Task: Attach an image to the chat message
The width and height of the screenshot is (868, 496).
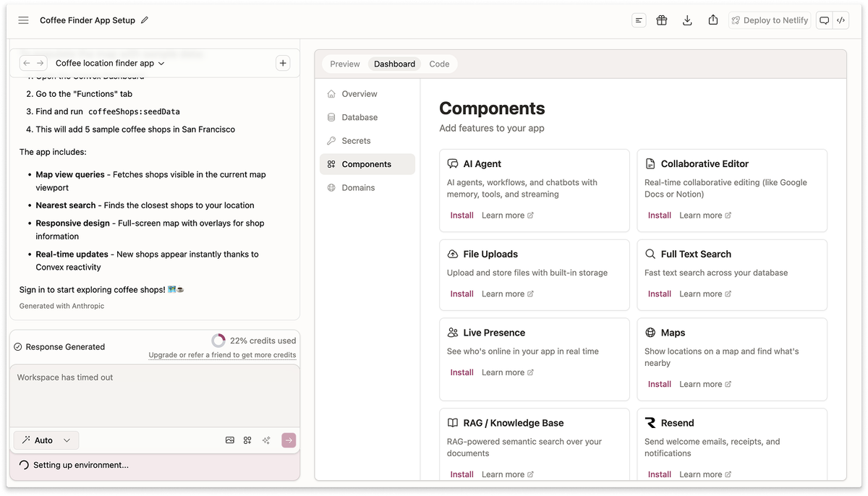Action: (230, 440)
